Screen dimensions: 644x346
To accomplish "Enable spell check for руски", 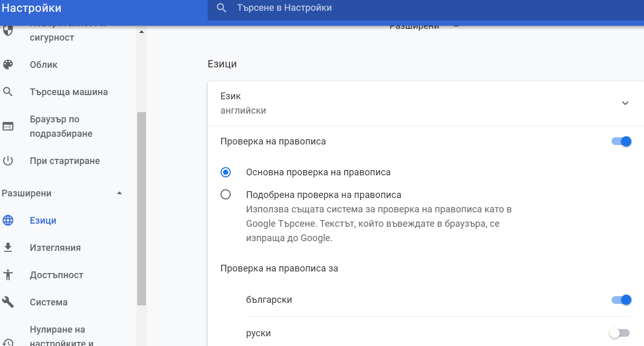I will click(x=619, y=333).
